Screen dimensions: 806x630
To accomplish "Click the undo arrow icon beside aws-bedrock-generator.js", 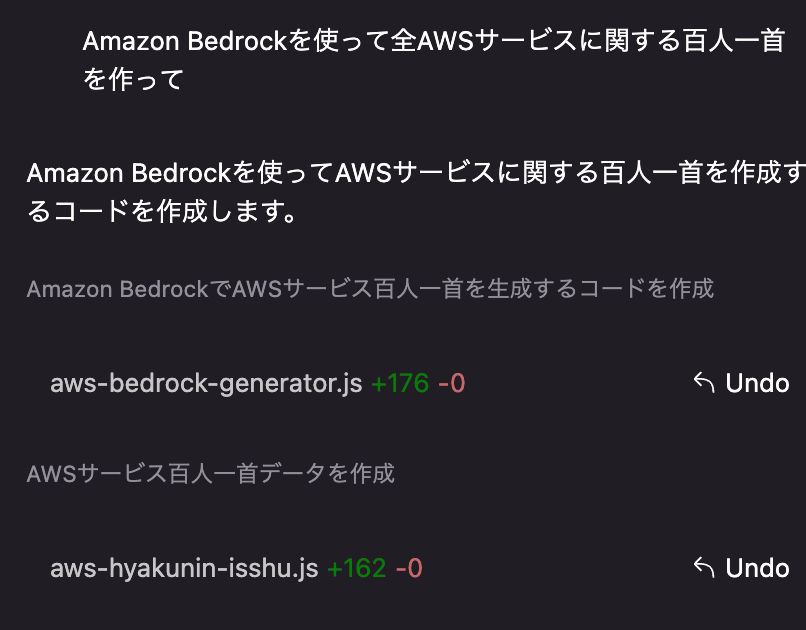I will tap(704, 383).
